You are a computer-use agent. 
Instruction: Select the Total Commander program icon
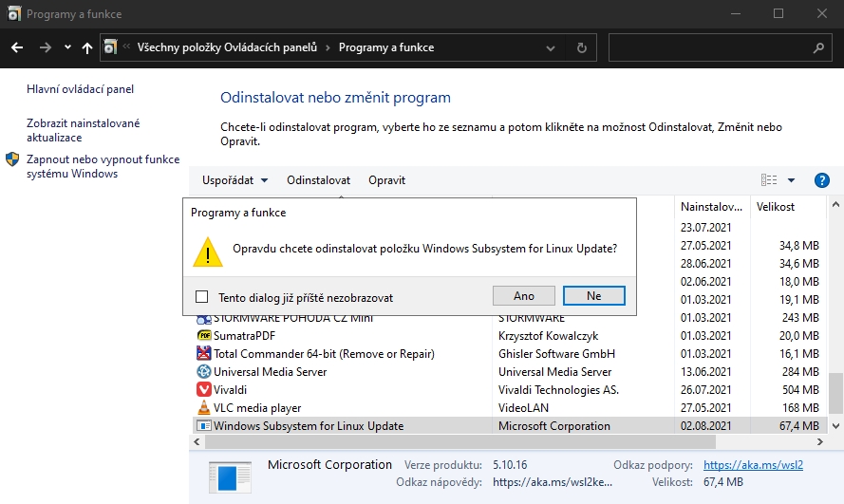(x=204, y=353)
